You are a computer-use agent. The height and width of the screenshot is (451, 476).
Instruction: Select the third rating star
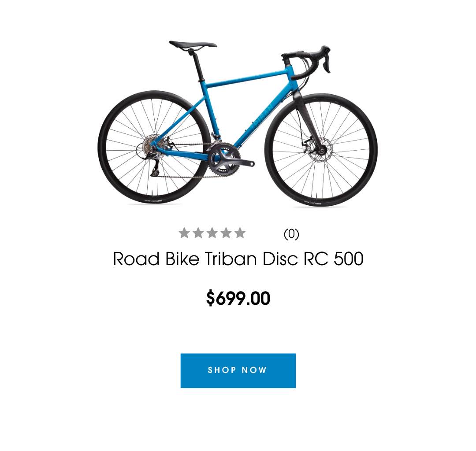coord(212,233)
